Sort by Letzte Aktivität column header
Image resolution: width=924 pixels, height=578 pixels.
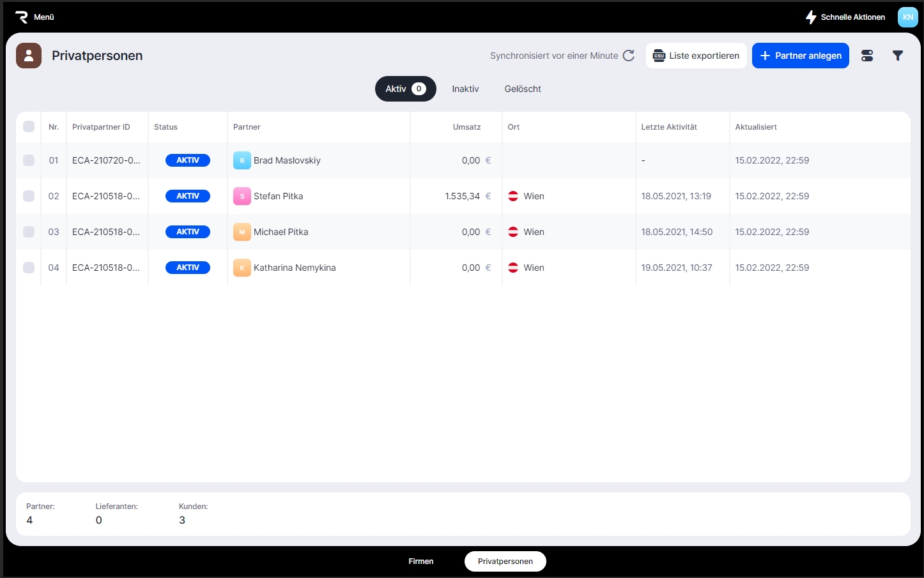click(669, 127)
